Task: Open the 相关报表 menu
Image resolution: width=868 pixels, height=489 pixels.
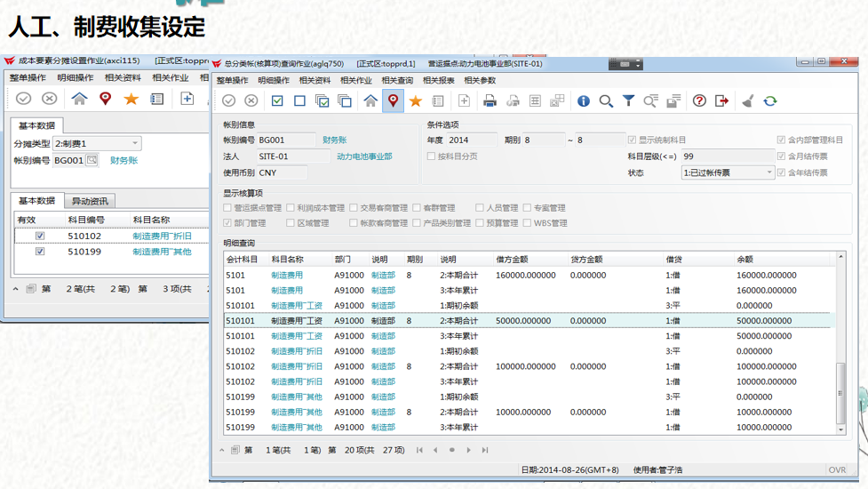Action: click(440, 80)
